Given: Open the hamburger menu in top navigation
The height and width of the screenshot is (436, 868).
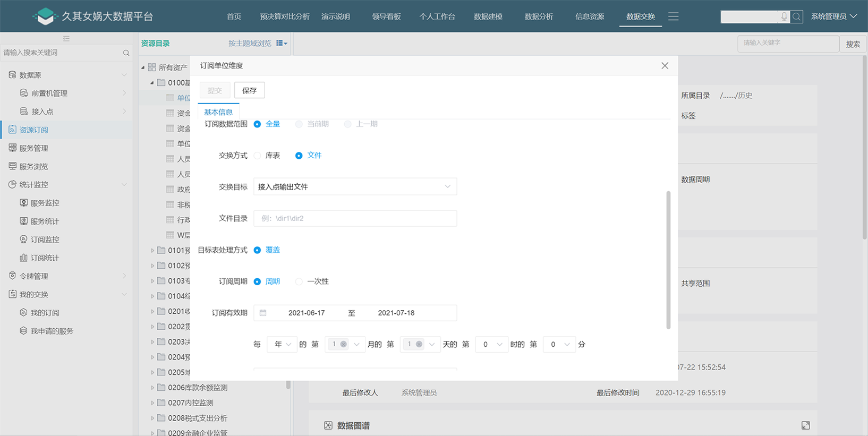Looking at the screenshot, I should [x=673, y=16].
